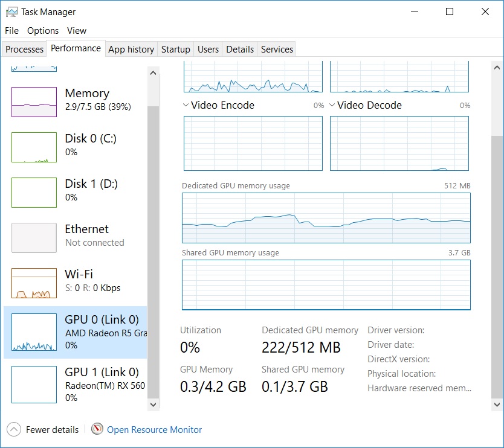504x448 pixels.
Task: Click the 'Radeon(TM) RX 560' GPU name
Action: [105, 385]
